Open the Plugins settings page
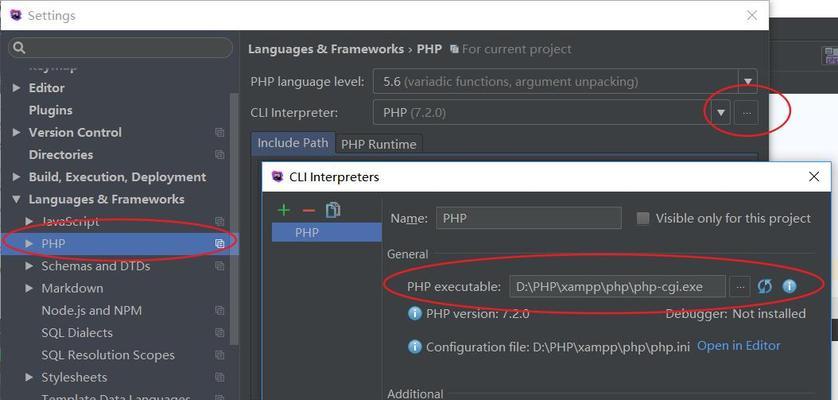Viewport: 838px width, 400px height. coord(50,110)
